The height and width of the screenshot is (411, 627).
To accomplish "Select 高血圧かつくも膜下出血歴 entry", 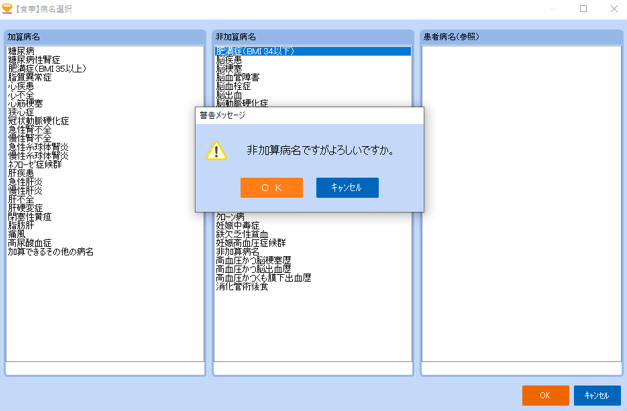I will [x=264, y=278].
